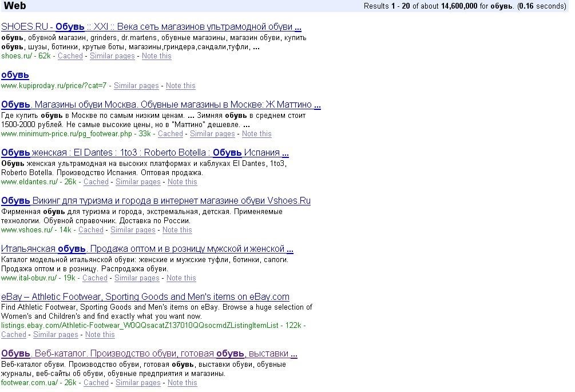Open Similar pages for vshoes.ru result

tap(133, 229)
